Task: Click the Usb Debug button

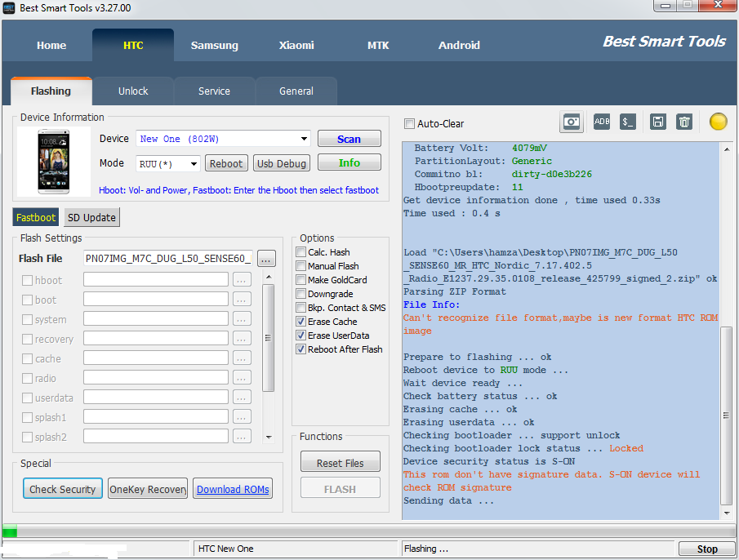Action: coord(282,163)
